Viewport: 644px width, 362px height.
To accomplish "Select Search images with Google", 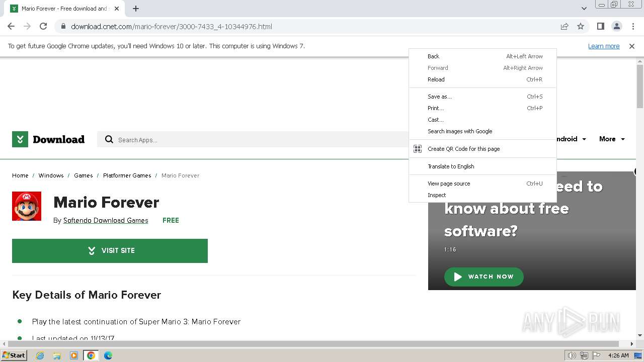I will (x=483, y=131).
